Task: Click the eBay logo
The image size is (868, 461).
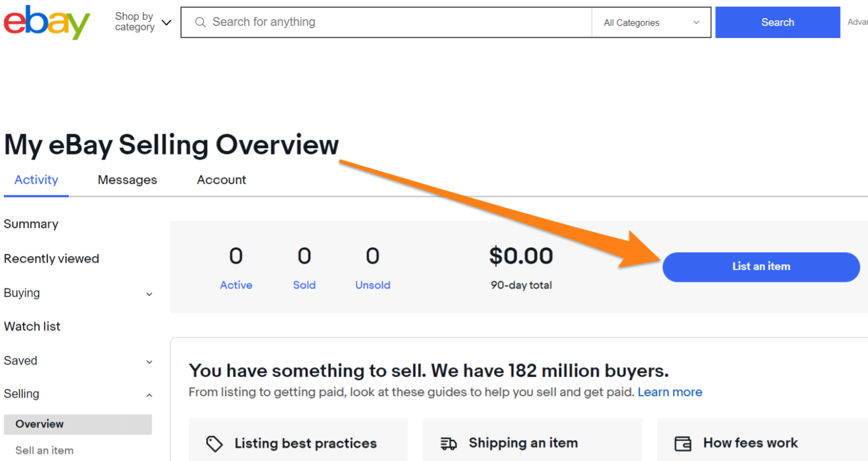Action: 46,23
